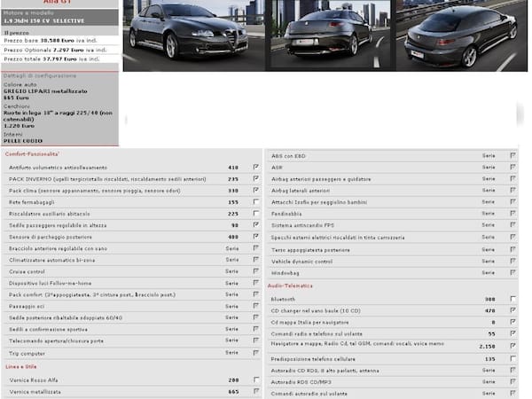Viewport: 532px width, 399px height.
Task: Open the front view car photo
Action: click(194, 35)
